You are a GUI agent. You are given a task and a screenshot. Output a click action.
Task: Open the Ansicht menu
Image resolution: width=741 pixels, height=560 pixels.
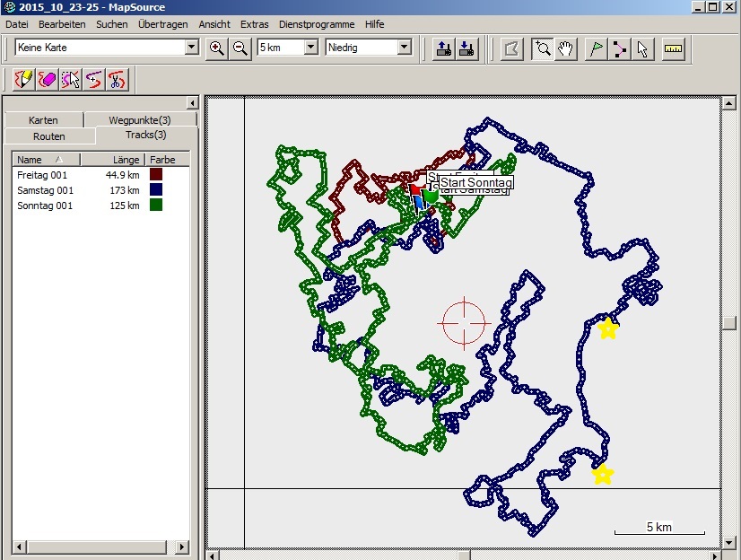pyautogui.click(x=214, y=24)
